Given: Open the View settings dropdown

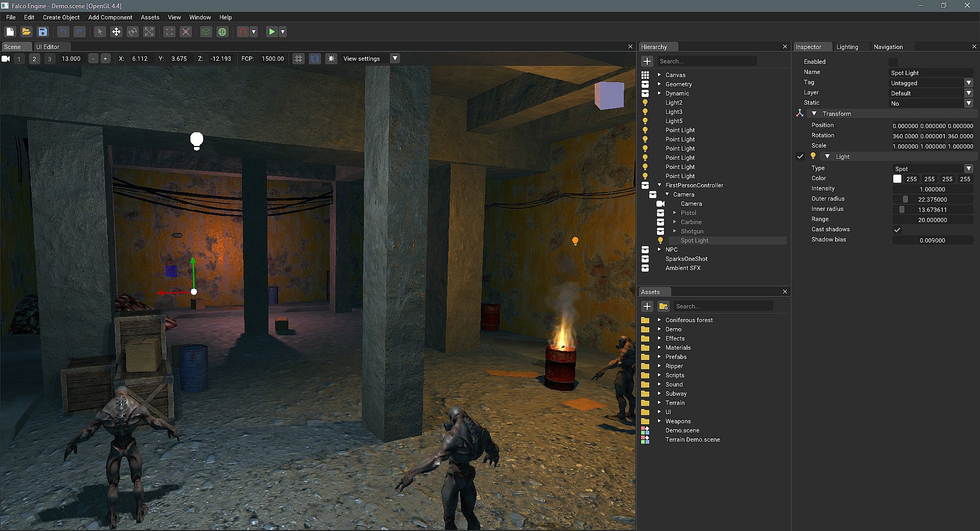Looking at the screenshot, I should coord(395,59).
